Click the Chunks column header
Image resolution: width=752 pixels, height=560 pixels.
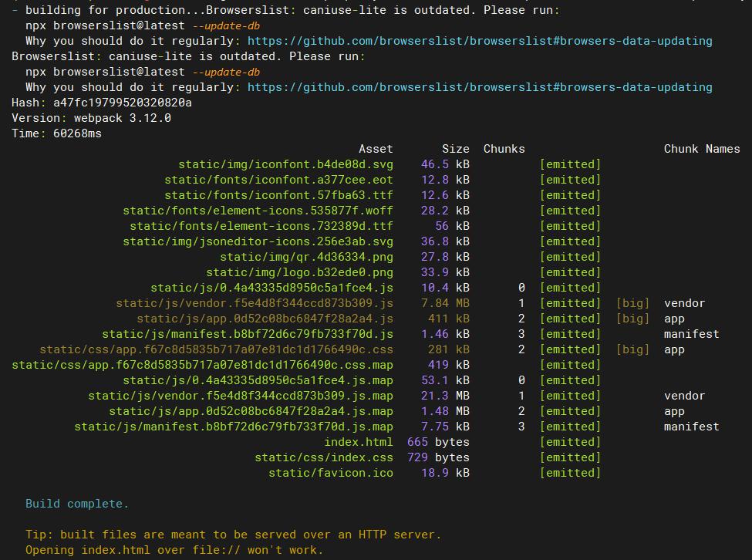pos(504,149)
